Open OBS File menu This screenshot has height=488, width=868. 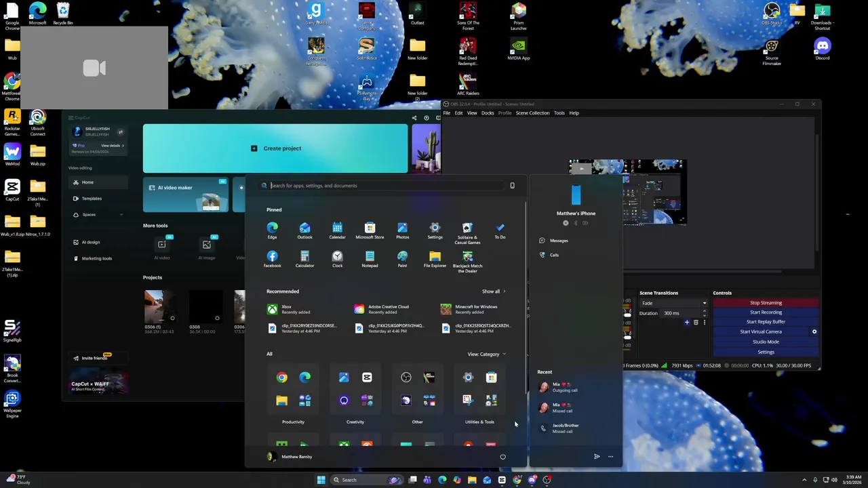pos(446,113)
